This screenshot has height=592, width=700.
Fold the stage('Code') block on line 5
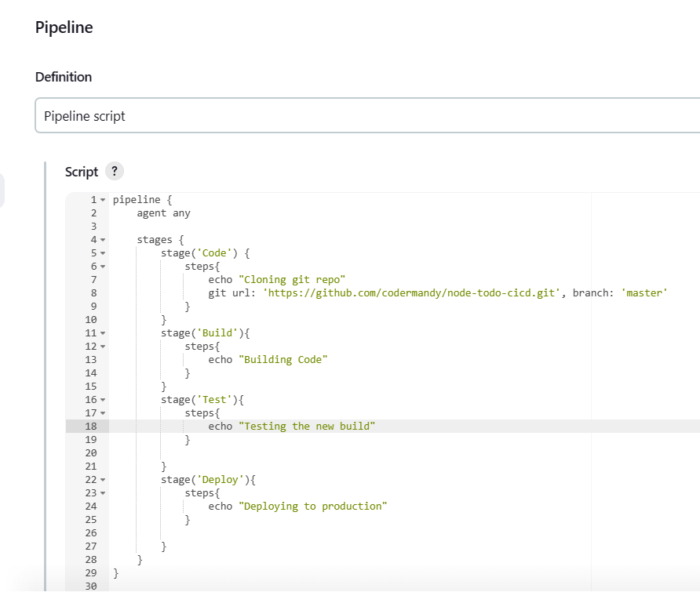[x=103, y=253]
